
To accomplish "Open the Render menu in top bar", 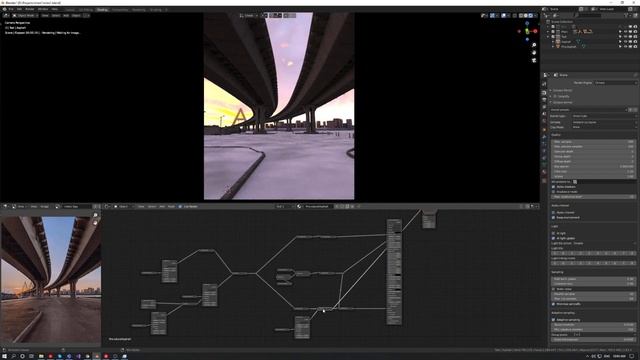I will pyautogui.click(x=30, y=9).
